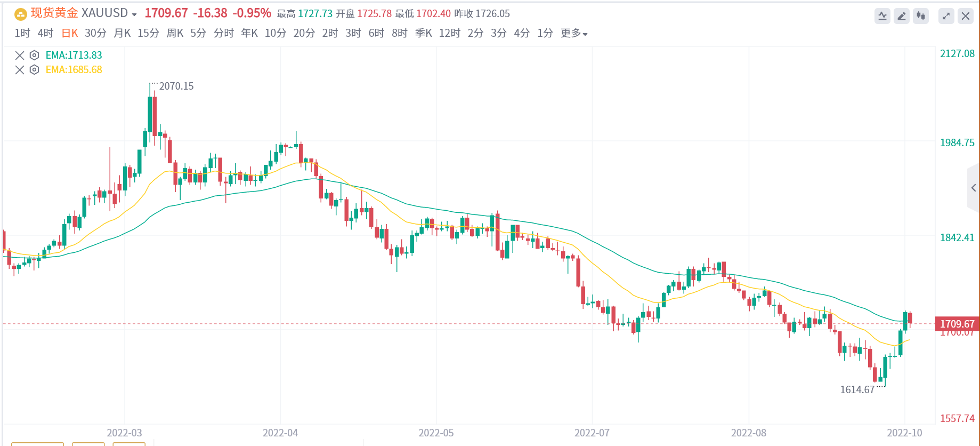The width and height of the screenshot is (980, 446).
Task: Open settings for yellow EMA 1685.68
Action: coord(34,69)
